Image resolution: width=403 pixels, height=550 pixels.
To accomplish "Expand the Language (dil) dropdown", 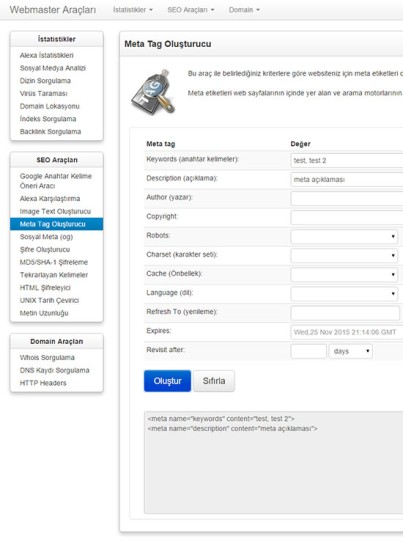I will click(x=344, y=294).
